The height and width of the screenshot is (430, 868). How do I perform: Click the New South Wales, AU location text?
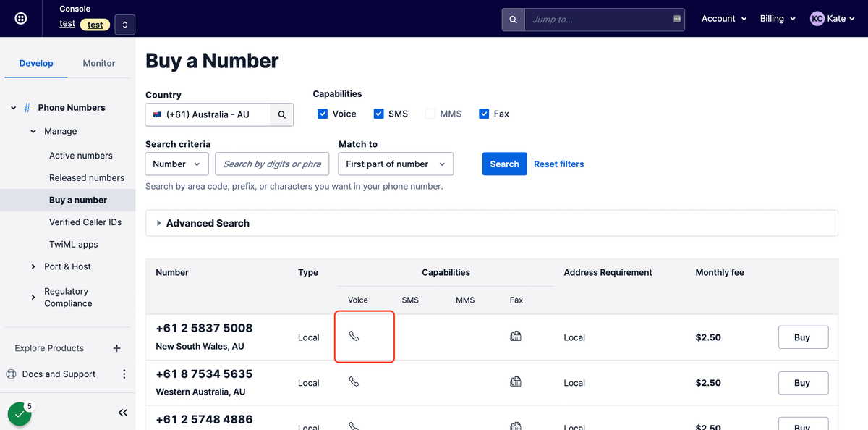point(200,347)
